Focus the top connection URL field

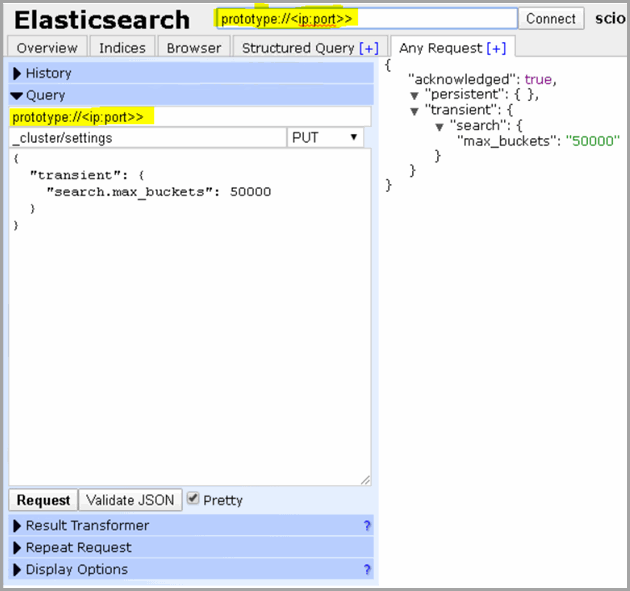tap(367, 18)
